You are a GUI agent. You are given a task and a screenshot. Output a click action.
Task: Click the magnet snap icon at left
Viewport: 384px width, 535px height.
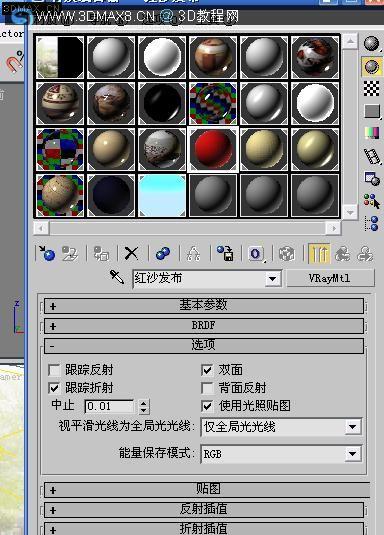coord(15,61)
